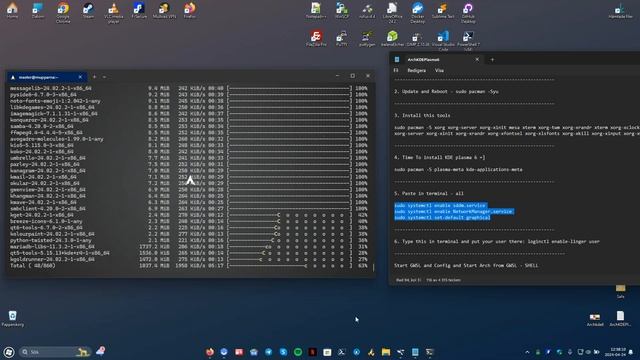640x360 pixels.
Task: Click the '5. Paste in terminal - all' heading
Action: [429, 193]
